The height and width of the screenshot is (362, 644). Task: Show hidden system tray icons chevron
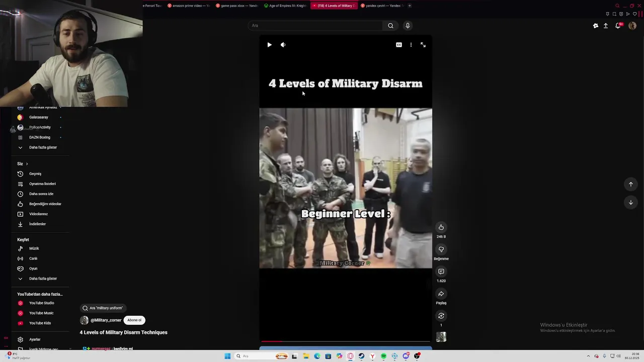coord(589,356)
